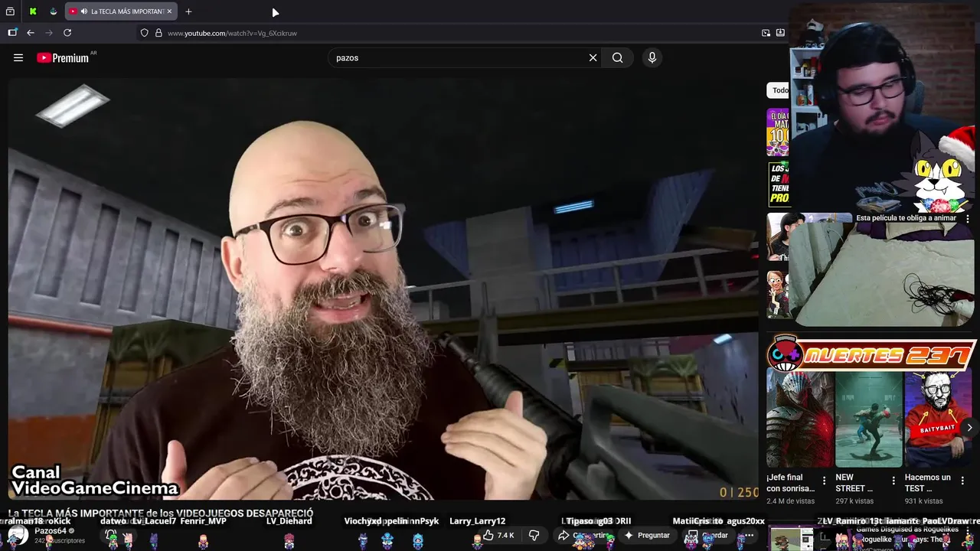Image resolution: width=980 pixels, height=551 pixels.
Task: Open a new browser tab with plus
Action: pyautogui.click(x=188, y=11)
